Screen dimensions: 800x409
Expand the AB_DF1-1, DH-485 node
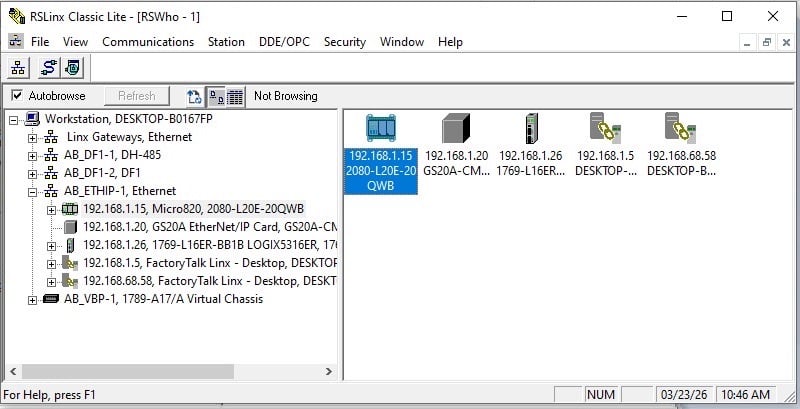(x=33, y=157)
